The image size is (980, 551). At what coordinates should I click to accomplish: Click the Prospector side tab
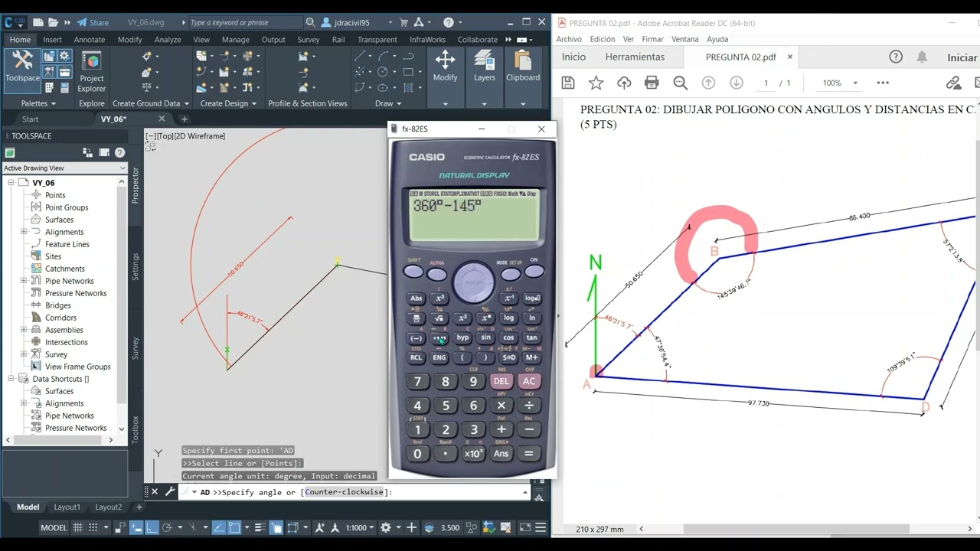(x=136, y=185)
